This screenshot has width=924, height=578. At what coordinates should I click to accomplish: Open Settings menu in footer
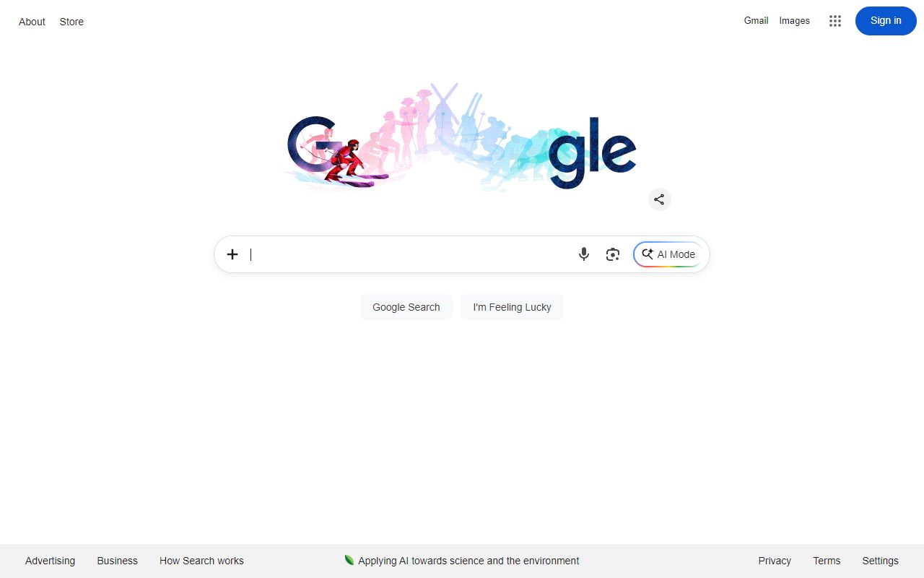click(880, 561)
